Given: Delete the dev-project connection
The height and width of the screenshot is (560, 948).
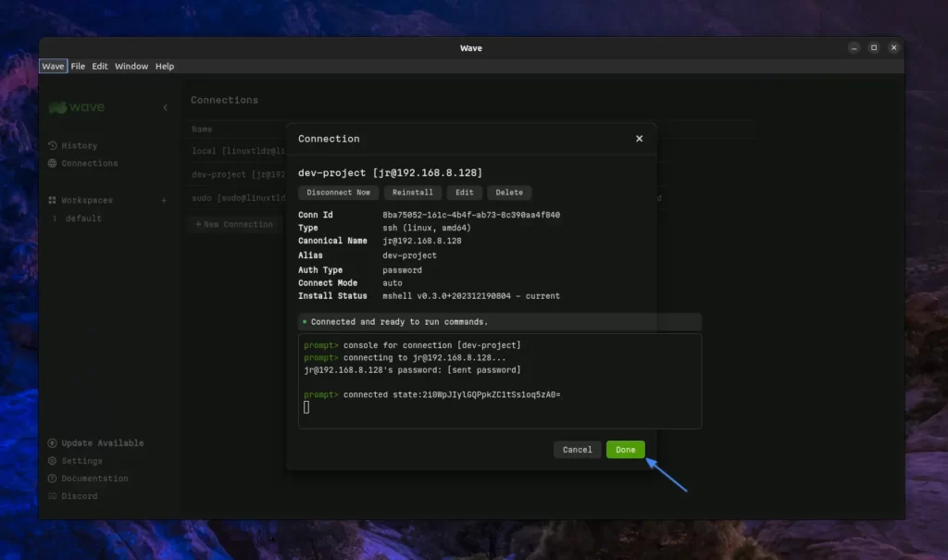Looking at the screenshot, I should click(x=509, y=193).
